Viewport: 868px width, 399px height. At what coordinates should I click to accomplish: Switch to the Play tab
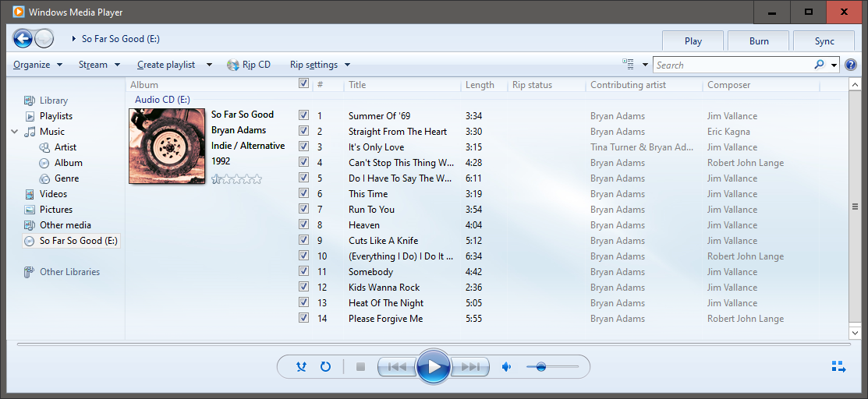pos(693,41)
